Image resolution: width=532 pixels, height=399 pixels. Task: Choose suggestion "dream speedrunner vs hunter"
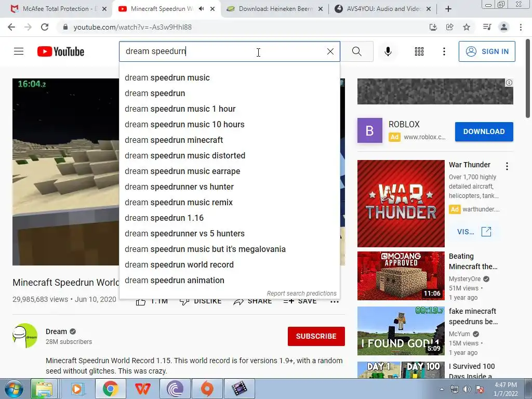229,187
